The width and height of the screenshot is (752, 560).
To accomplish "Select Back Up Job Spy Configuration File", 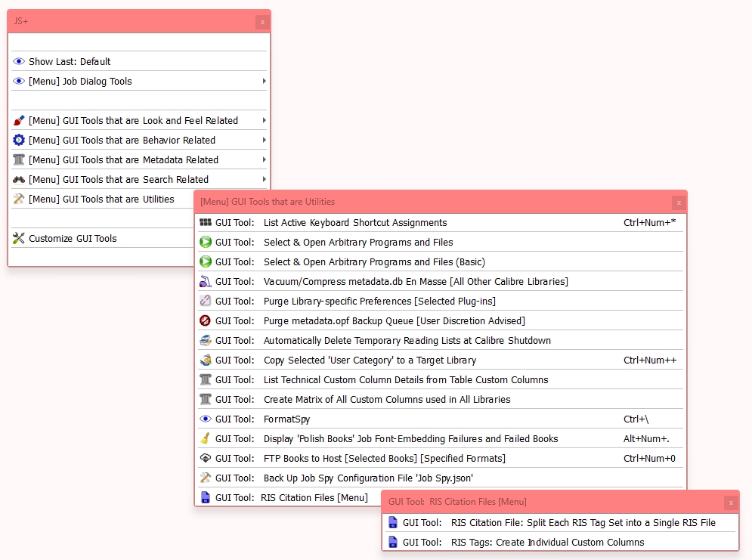I will coord(441,478).
